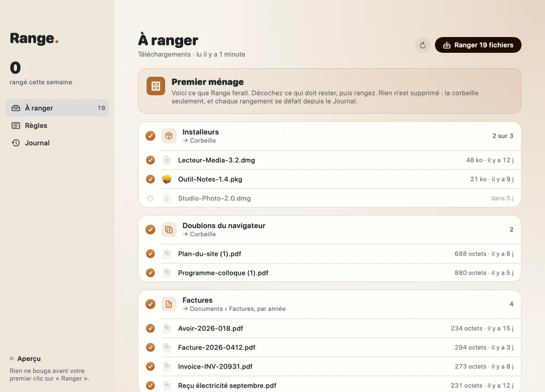Uncheck Lecteur-Media-3.2.dmg

click(x=150, y=160)
